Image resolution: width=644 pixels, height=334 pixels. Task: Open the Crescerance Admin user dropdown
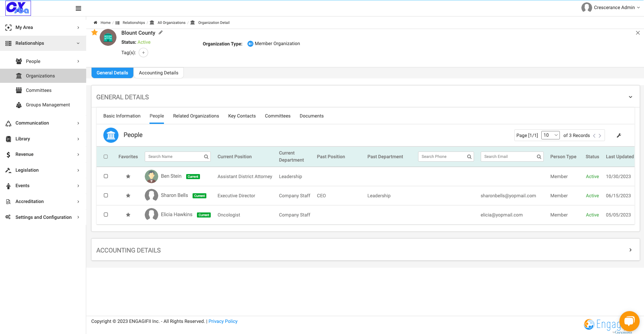click(x=610, y=7)
